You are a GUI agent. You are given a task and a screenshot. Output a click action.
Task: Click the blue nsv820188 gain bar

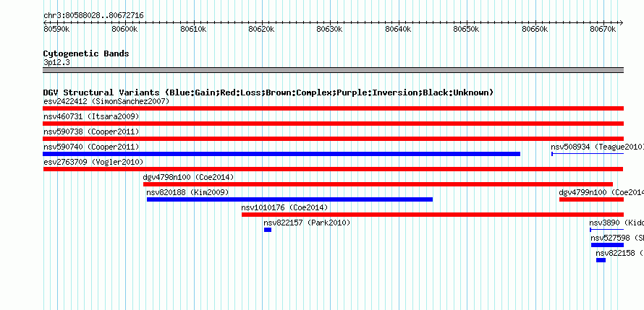tap(289, 199)
